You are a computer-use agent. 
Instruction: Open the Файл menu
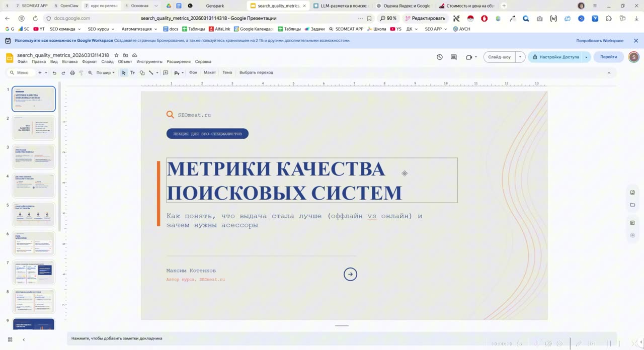pos(22,62)
